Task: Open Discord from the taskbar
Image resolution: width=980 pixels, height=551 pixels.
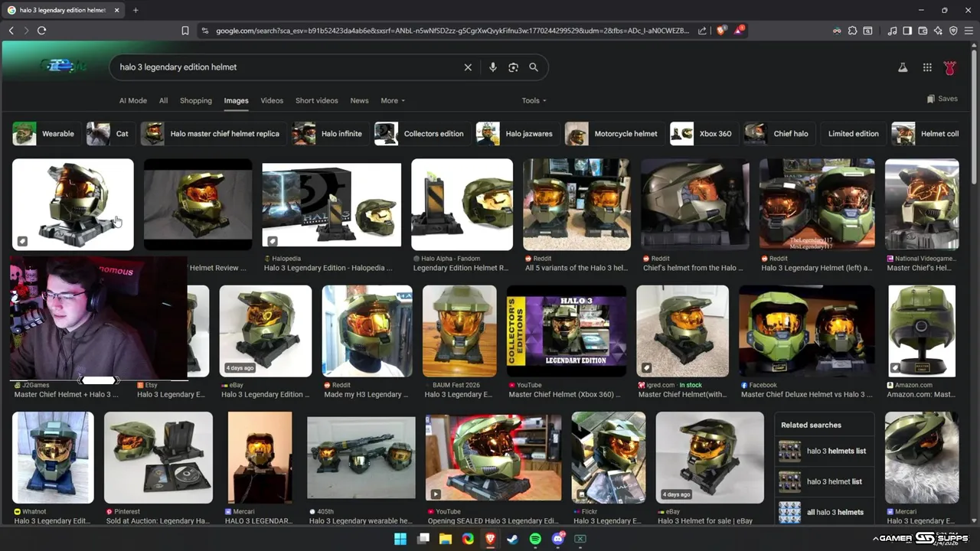Action: [558, 539]
